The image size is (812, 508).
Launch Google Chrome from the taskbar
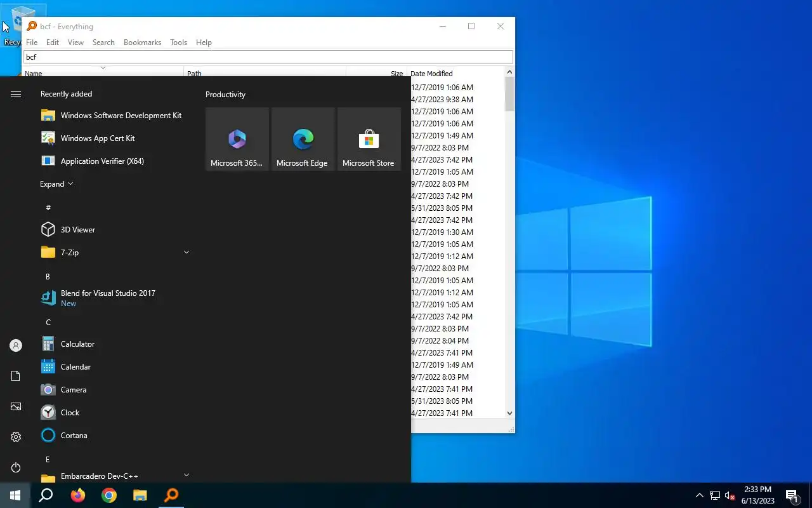[x=109, y=495]
